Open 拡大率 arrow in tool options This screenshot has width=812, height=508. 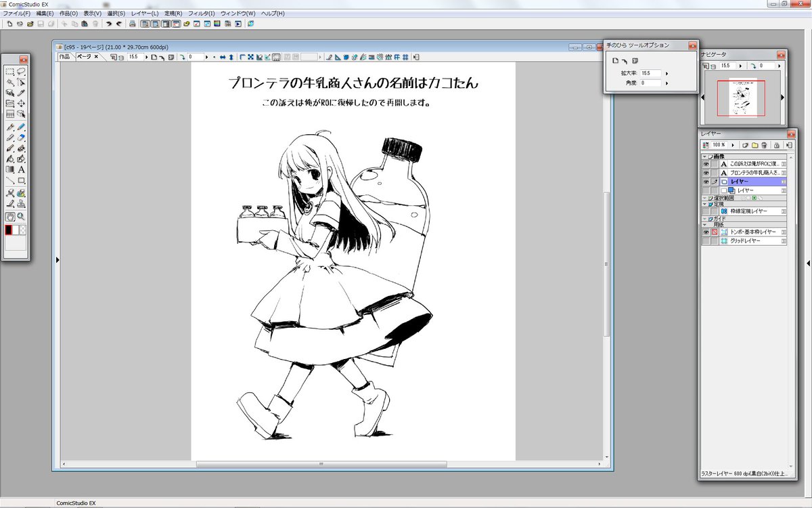click(667, 73)
